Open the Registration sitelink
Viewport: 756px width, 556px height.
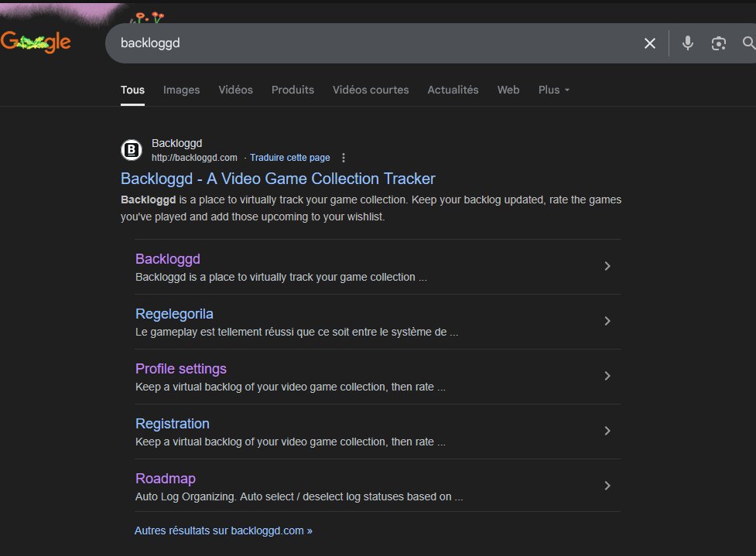click(172, 424)
